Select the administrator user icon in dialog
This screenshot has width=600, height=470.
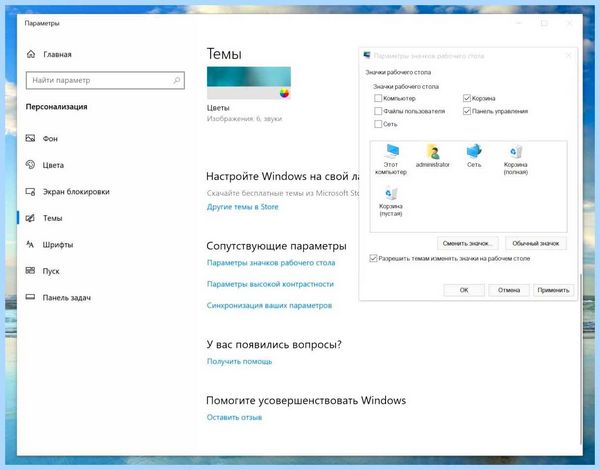433,152
